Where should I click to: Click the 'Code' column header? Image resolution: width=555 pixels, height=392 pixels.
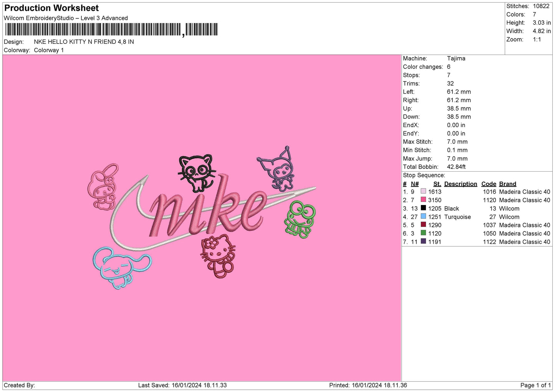coord(489,184)
